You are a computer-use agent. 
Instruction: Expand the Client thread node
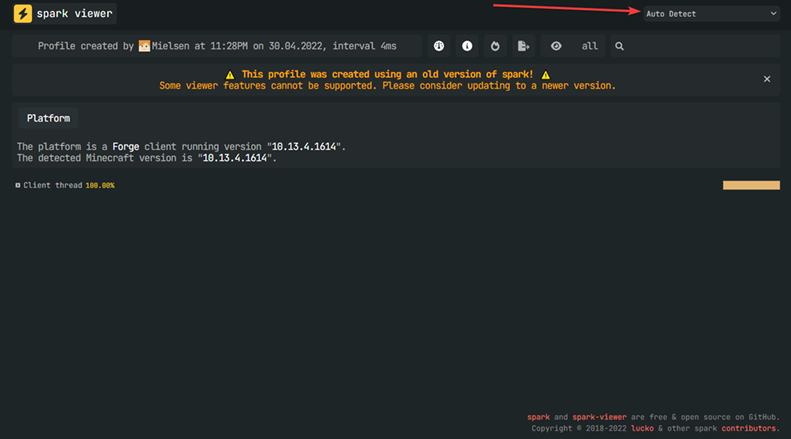18,185
